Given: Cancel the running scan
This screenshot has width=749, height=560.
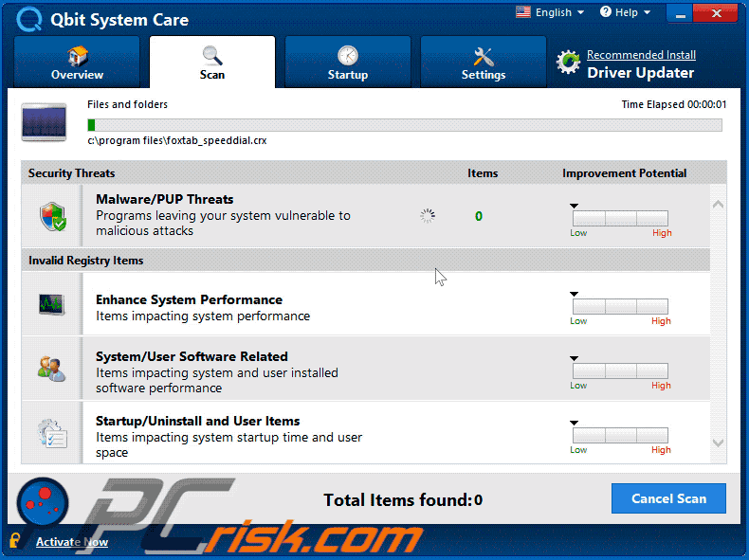Looking at the screenshot, I should [x=668, y=498].
